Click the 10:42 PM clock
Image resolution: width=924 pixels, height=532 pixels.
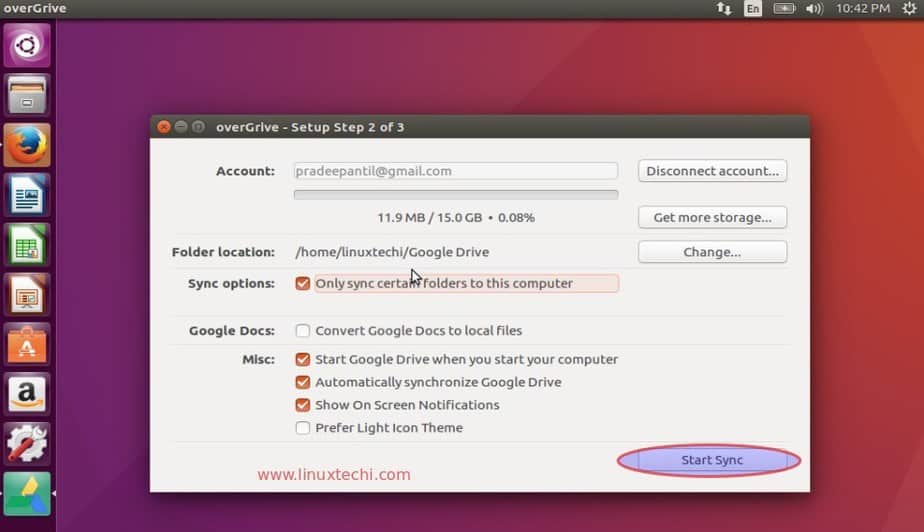(863, 8)
